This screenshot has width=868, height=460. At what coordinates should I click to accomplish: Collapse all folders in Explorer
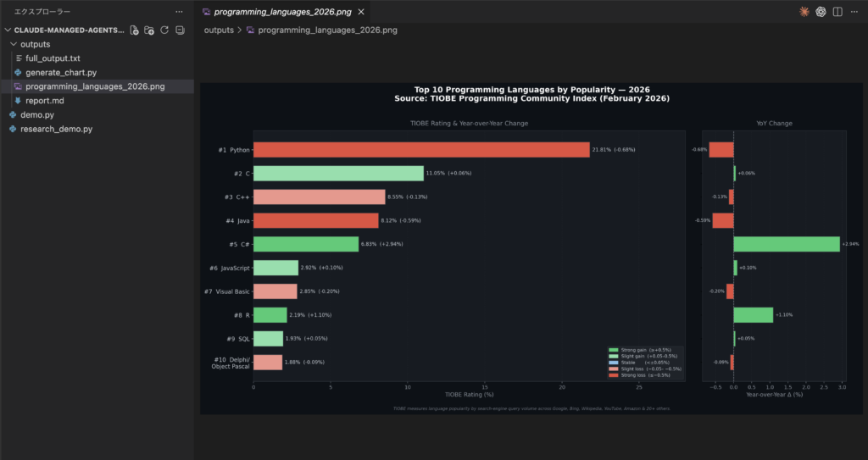point(180,30)
